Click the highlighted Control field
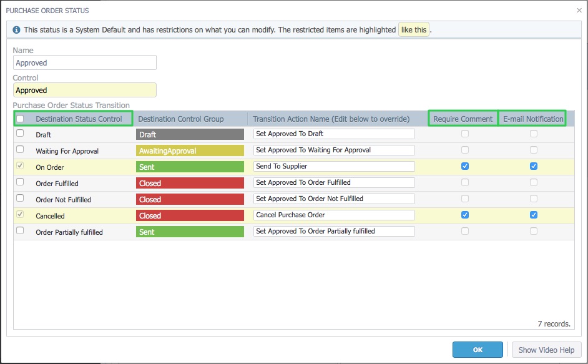 (x=85, y=90)
